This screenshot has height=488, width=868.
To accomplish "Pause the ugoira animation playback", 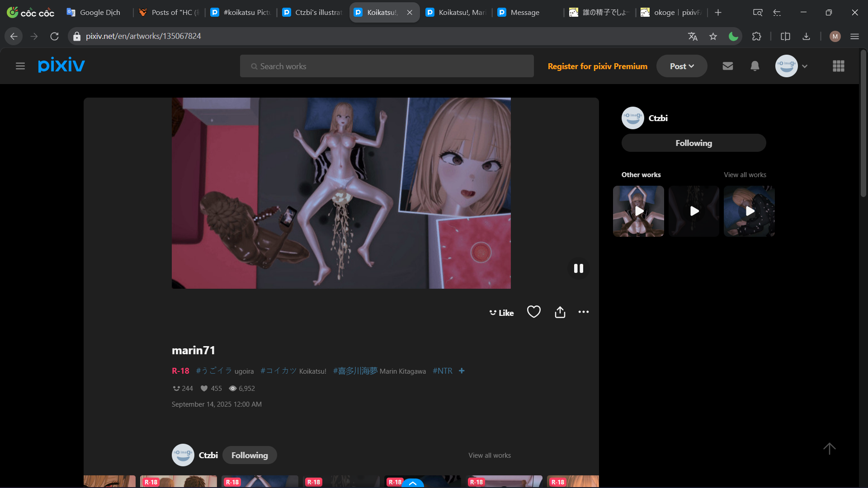I will tap(578, 268).
